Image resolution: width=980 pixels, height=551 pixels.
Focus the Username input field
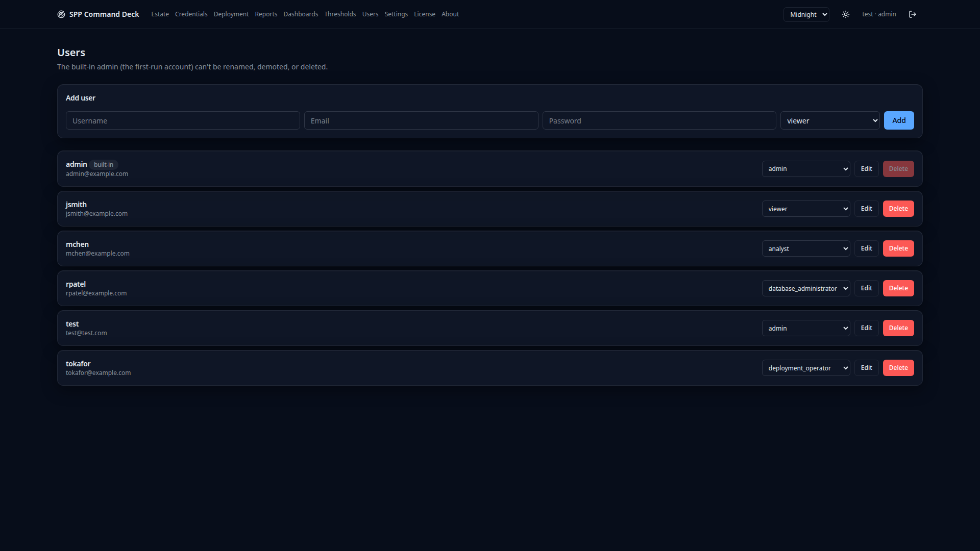point(183,120)
